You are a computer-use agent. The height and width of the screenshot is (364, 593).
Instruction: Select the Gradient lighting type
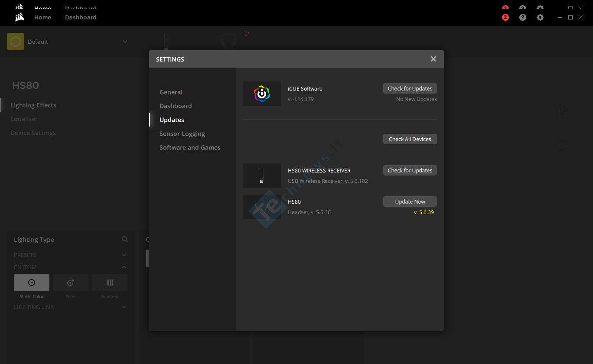pos(110,283)
